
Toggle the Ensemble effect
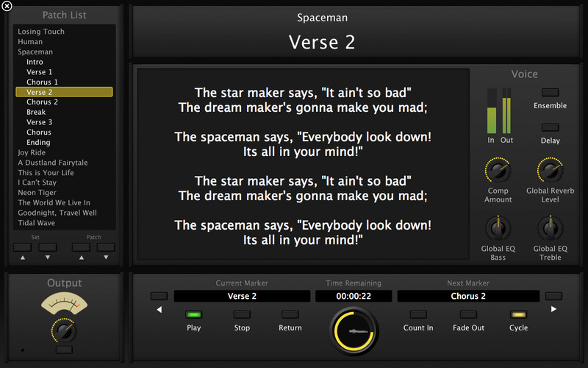pyautogui.click(x=550, y=93)
